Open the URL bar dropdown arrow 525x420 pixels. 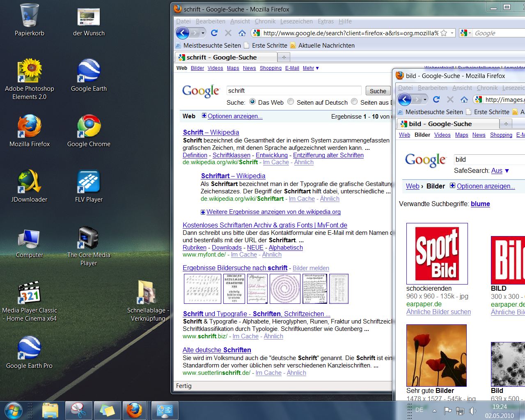(452, 33)
